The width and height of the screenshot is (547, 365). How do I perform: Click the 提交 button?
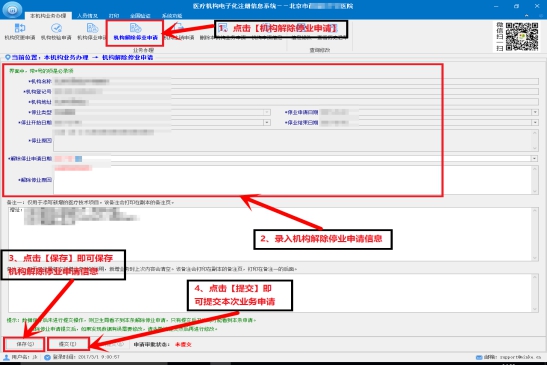click(68, 344)
